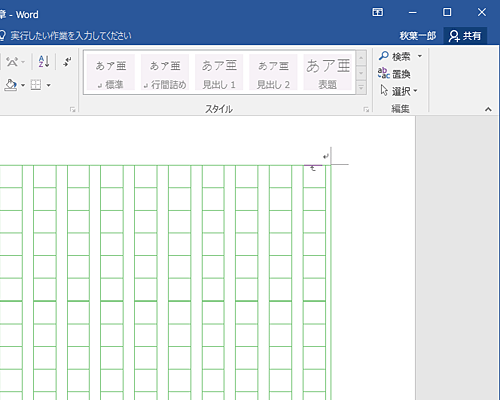Click the 置換 replace button
This screenshot has height=400, width=500.
tap(394, 74)
